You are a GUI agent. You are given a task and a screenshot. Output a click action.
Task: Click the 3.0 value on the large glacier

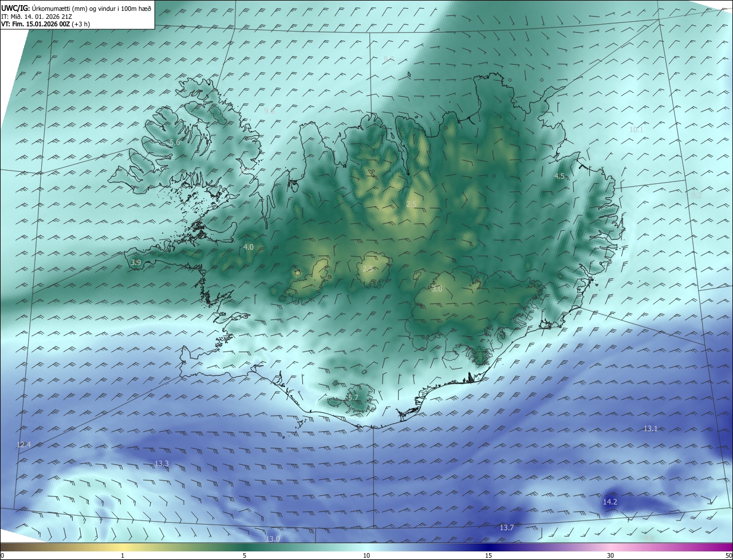(437, 289)
